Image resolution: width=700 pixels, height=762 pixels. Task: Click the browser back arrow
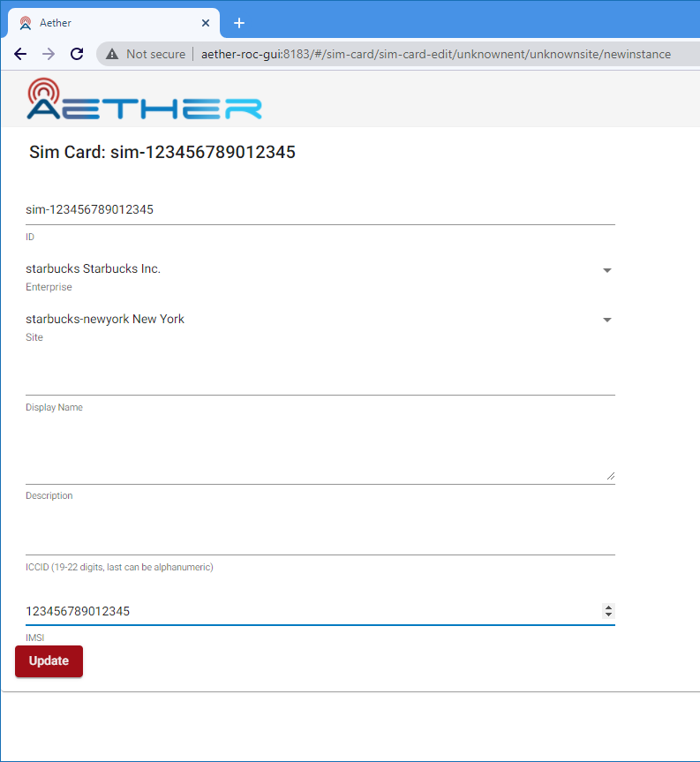[x=20, y=54]
